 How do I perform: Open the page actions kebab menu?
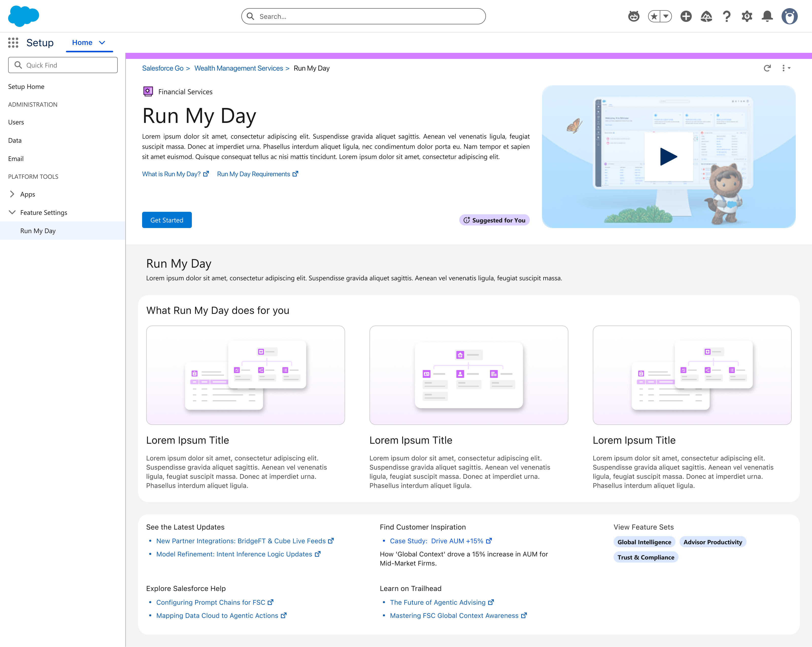point(786,68)
